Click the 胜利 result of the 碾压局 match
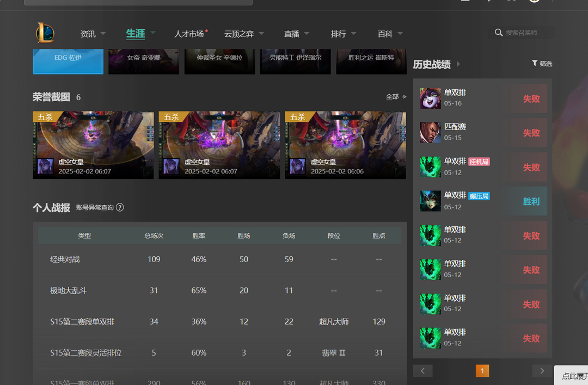Viewport: 588px width, 385px height. 531,202
